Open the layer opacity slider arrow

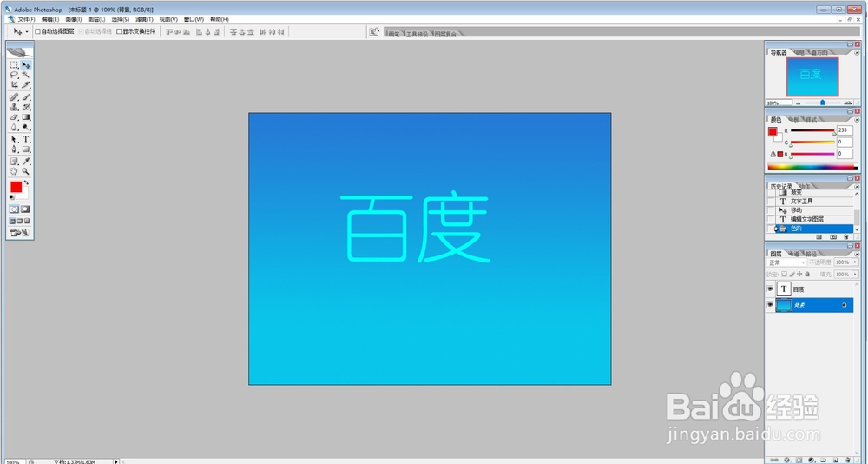854,262
